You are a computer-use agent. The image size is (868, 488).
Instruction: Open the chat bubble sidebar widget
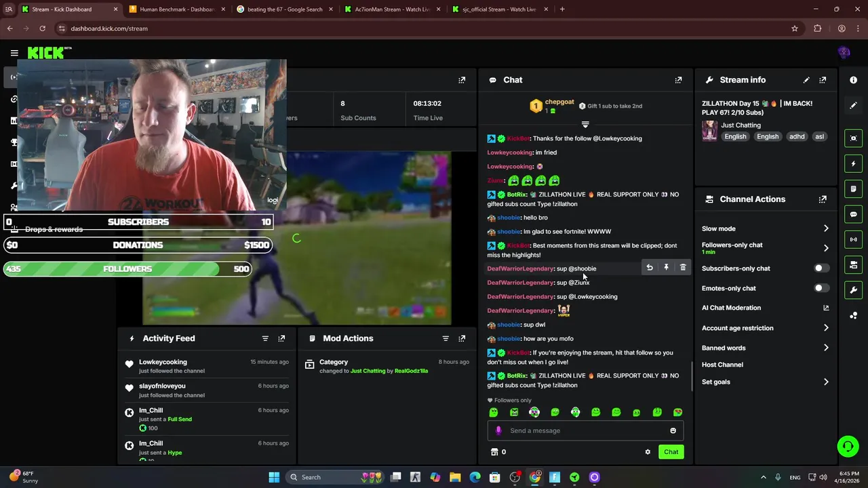pos(853,214)
